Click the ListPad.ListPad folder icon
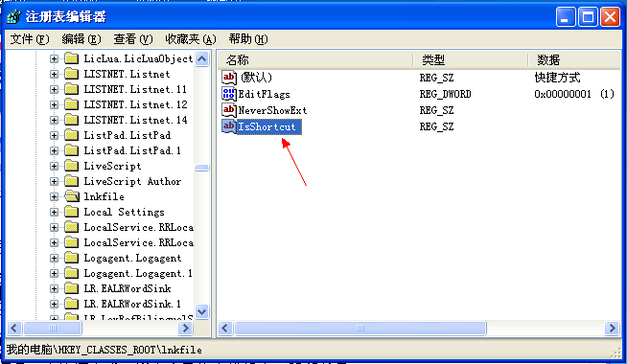This screenshot has width=627, height=364. coord(71,135)
